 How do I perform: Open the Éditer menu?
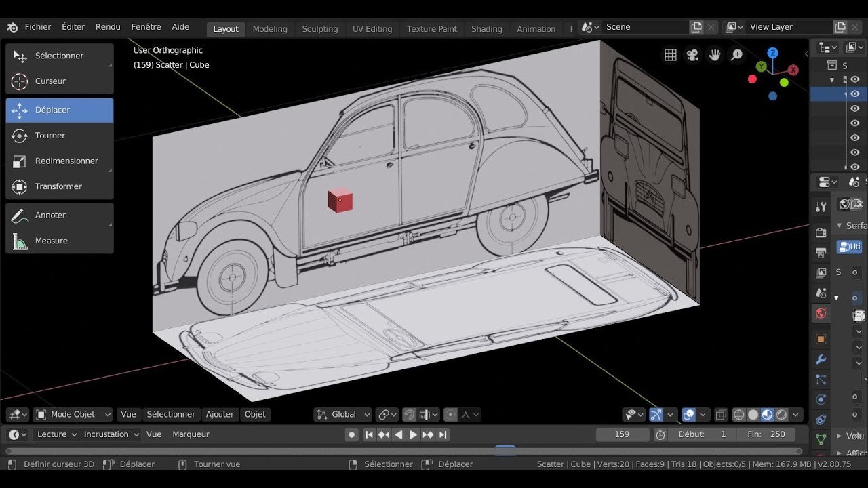73,27
